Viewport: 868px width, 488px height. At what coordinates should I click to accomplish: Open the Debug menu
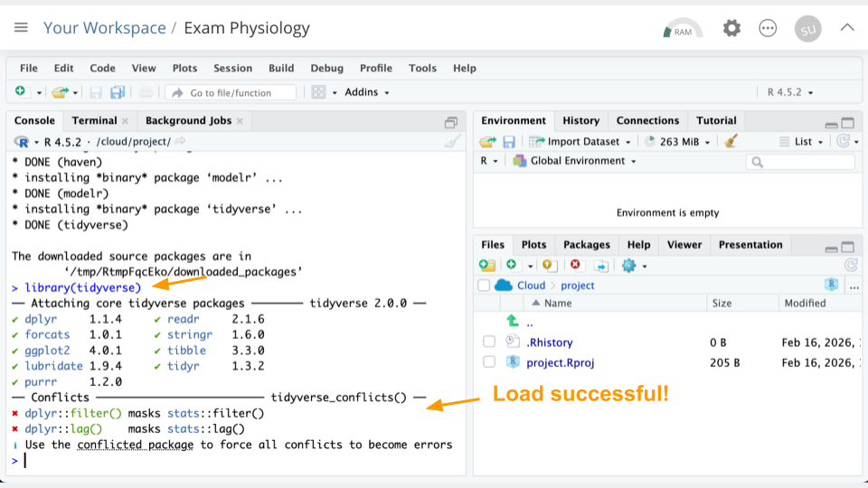pos(326,68)
